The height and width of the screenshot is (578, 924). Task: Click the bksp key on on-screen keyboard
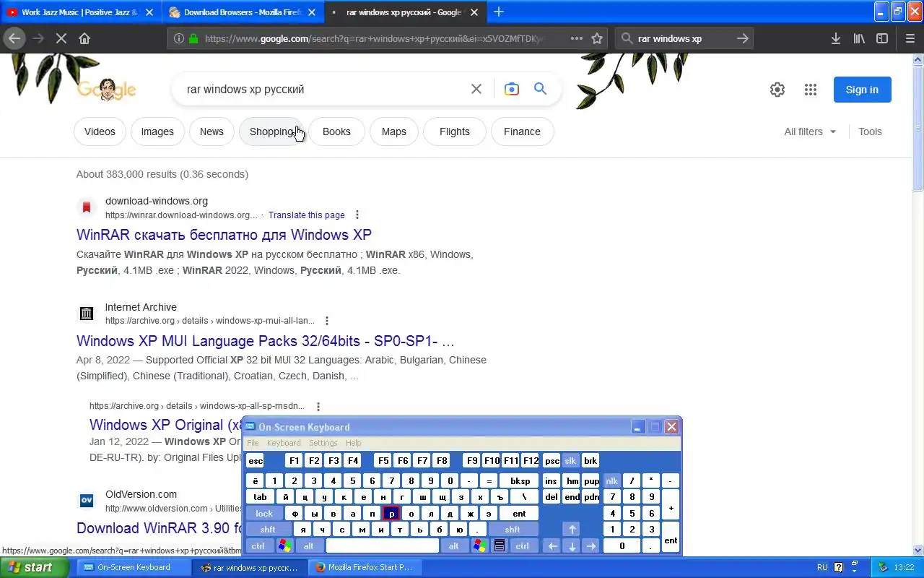tap(520, 480)
